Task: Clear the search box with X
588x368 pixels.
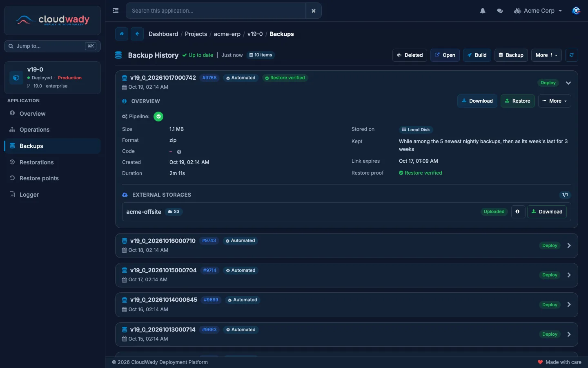Action: [x=314, y=11]
